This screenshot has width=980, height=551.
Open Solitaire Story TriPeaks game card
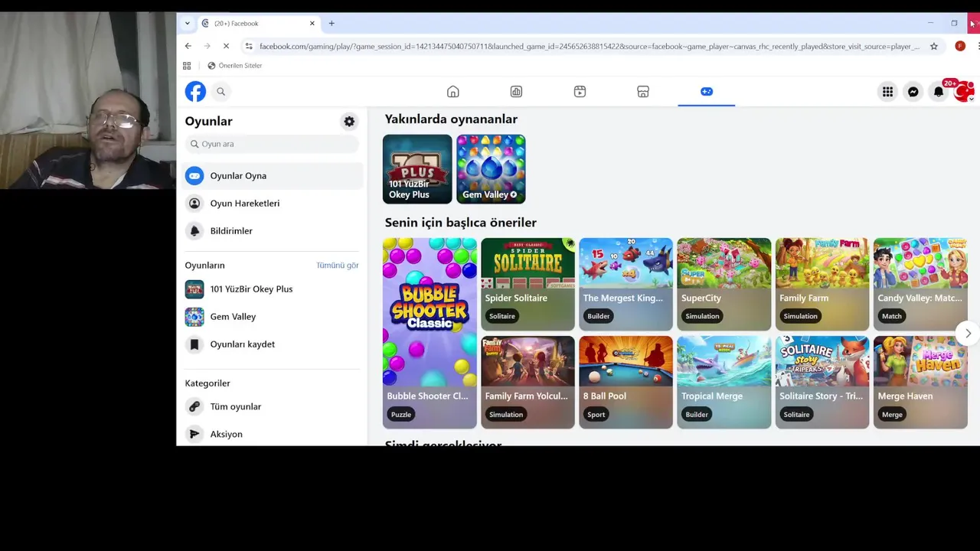point(822,382)
